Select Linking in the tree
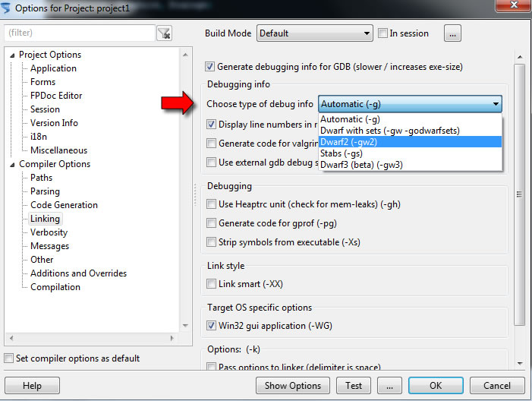 45,219
